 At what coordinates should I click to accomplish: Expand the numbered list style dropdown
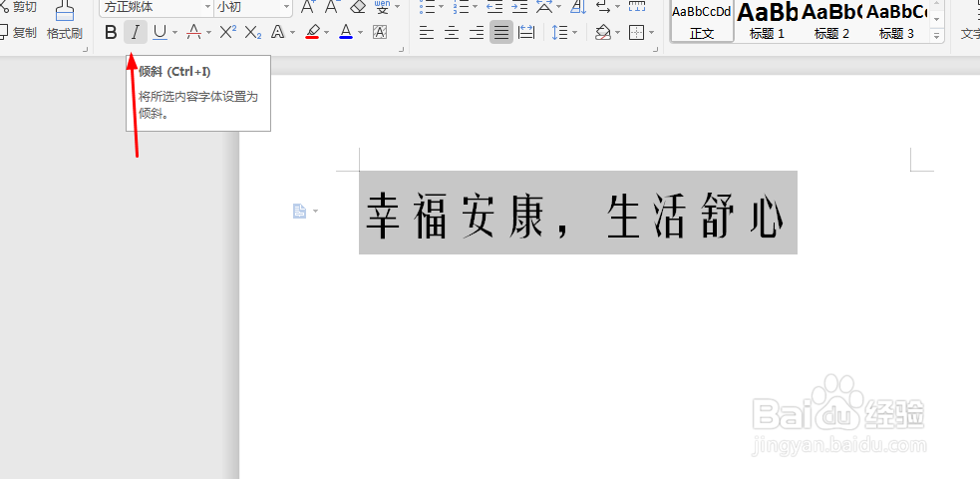[475, 8]
